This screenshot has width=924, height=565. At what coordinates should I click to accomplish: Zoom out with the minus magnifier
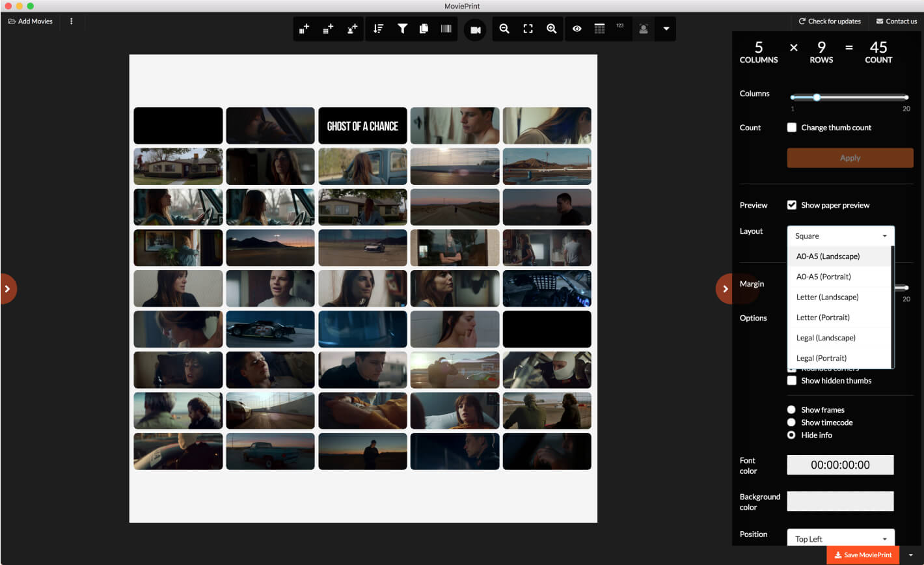tap(504, 29)
